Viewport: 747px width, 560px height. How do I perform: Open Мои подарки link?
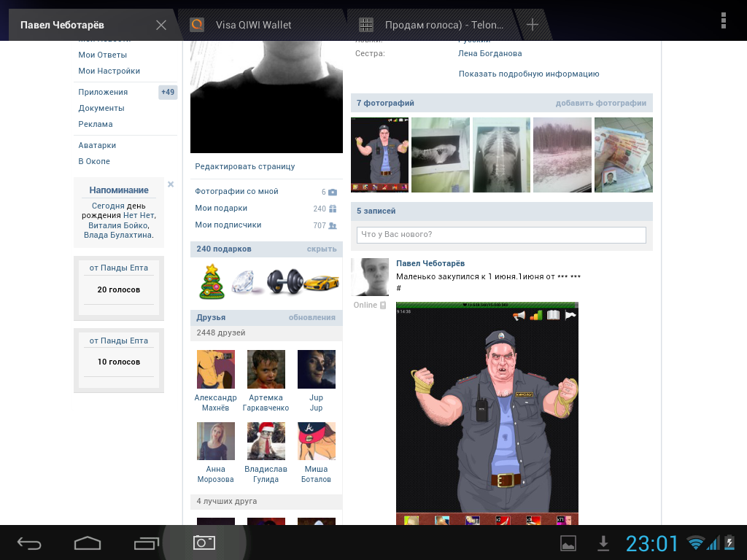pos(220,208)
